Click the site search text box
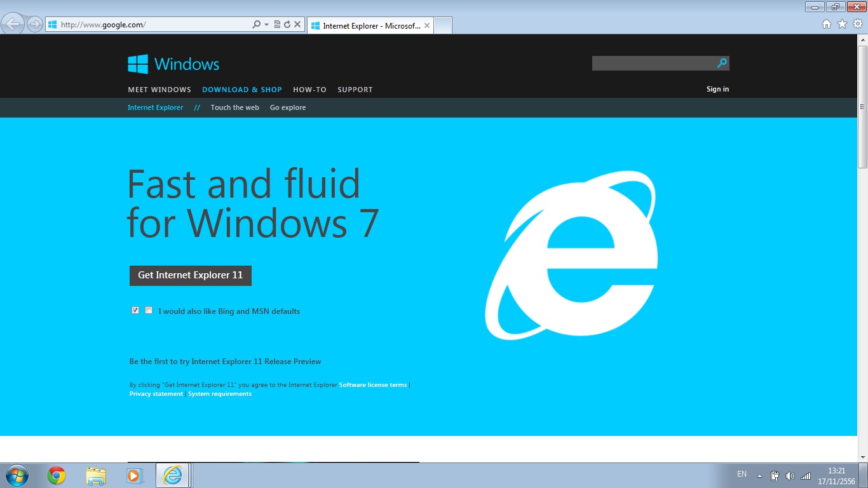Screen dimensions: 868x488 point(653,63)
